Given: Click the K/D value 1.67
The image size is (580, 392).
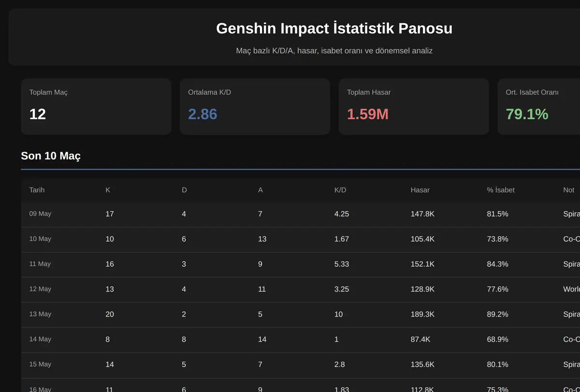Looking at the screenshot, I should pos(342,239).
